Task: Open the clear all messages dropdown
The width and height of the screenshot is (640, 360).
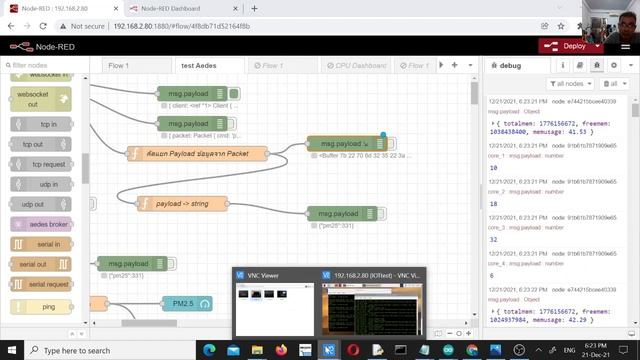Action: (615, 84)
